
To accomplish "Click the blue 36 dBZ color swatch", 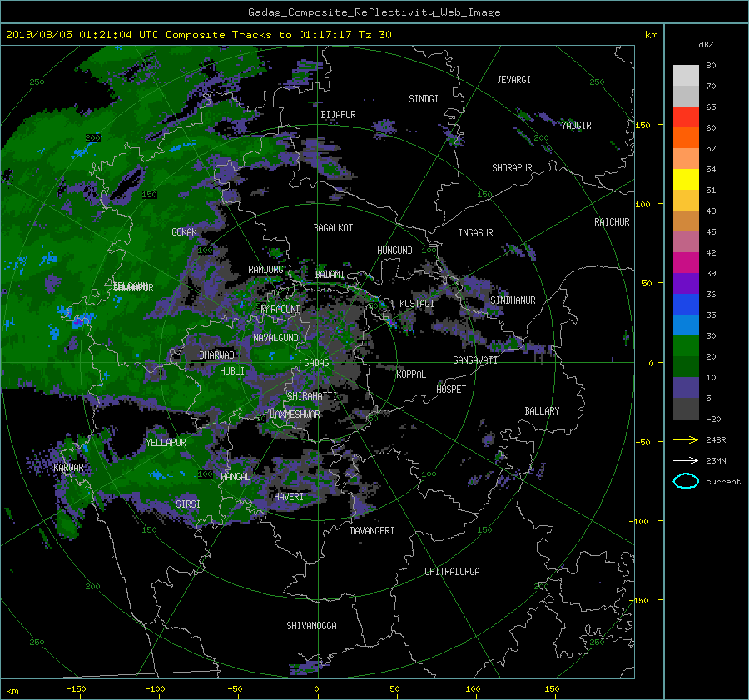I will click(x=686, y=305).
